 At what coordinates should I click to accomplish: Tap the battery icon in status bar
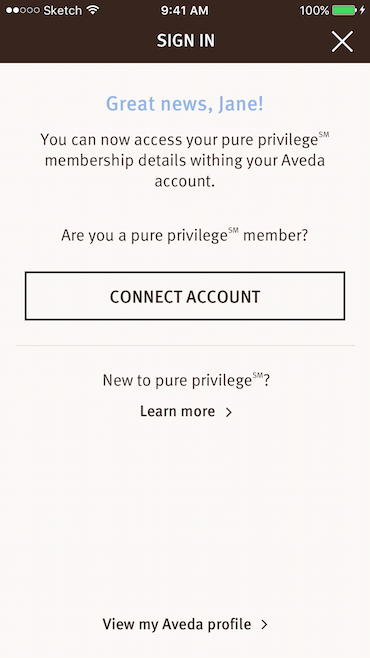click(x=344, y=10)
